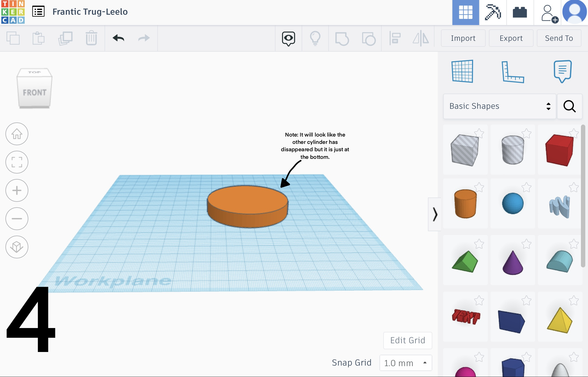Select the orange cylinder on the workplane
This screenshot has width=588, height=377.
tap(247, 207)
